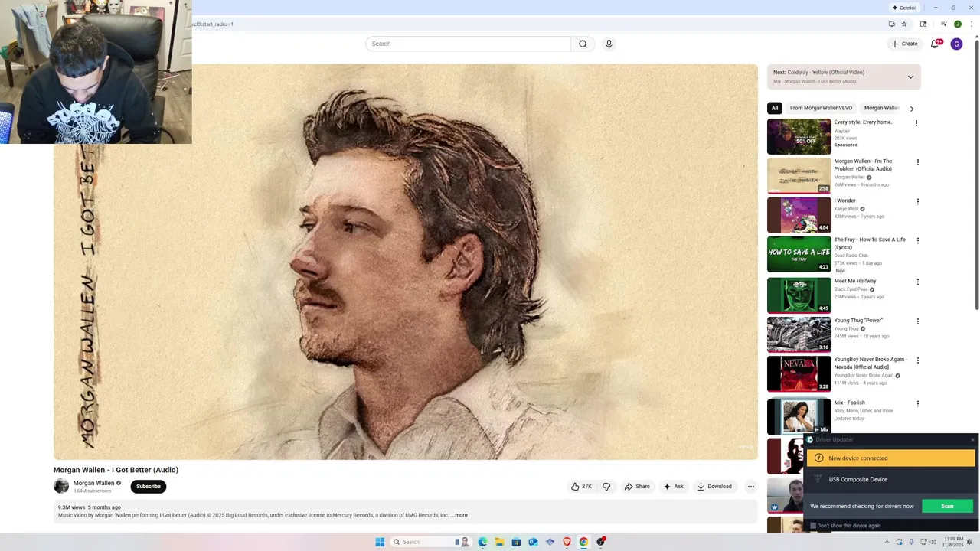Expand description with ...more

pos(460,515)
